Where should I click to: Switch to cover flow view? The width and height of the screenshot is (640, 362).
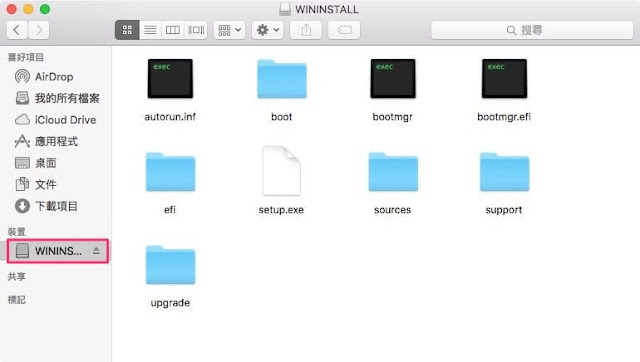pos(196,30)
